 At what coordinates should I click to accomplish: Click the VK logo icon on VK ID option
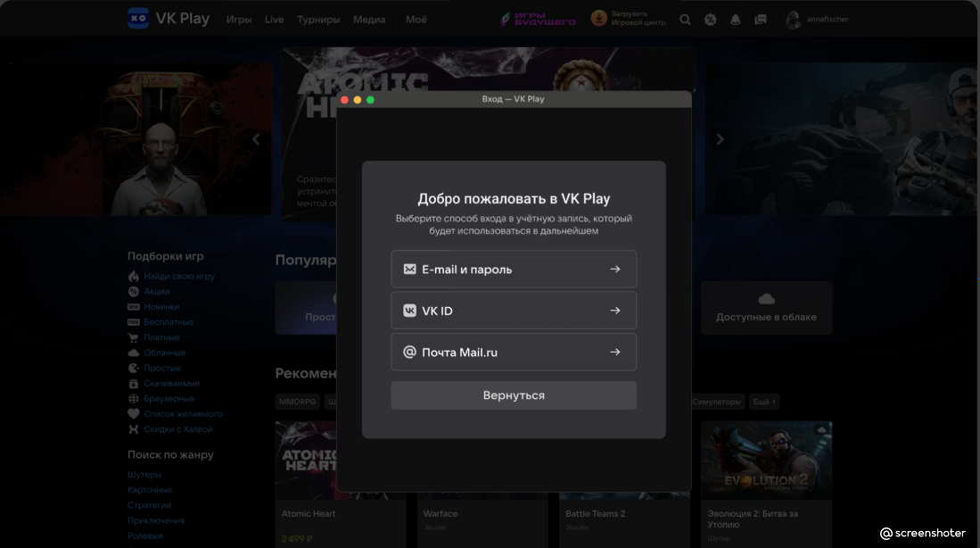coord(409,311)
